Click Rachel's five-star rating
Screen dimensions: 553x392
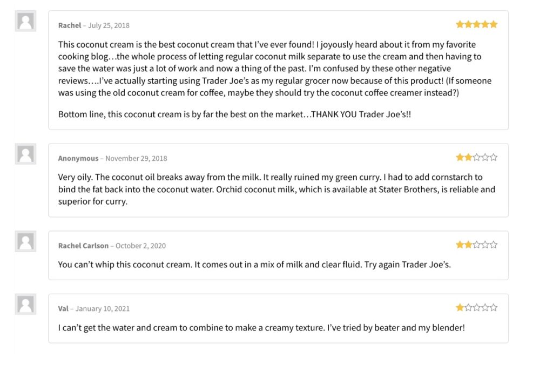tap(476, 24)
